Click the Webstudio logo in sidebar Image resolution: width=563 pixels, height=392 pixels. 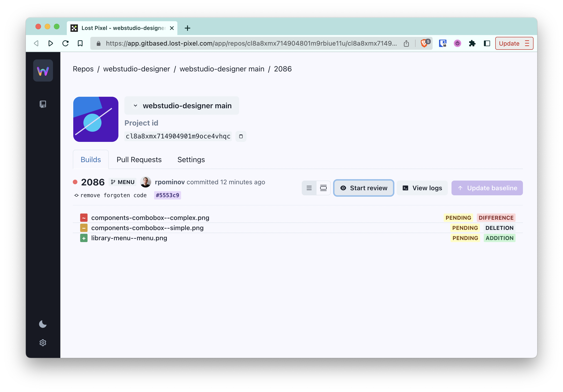point(43,71)
